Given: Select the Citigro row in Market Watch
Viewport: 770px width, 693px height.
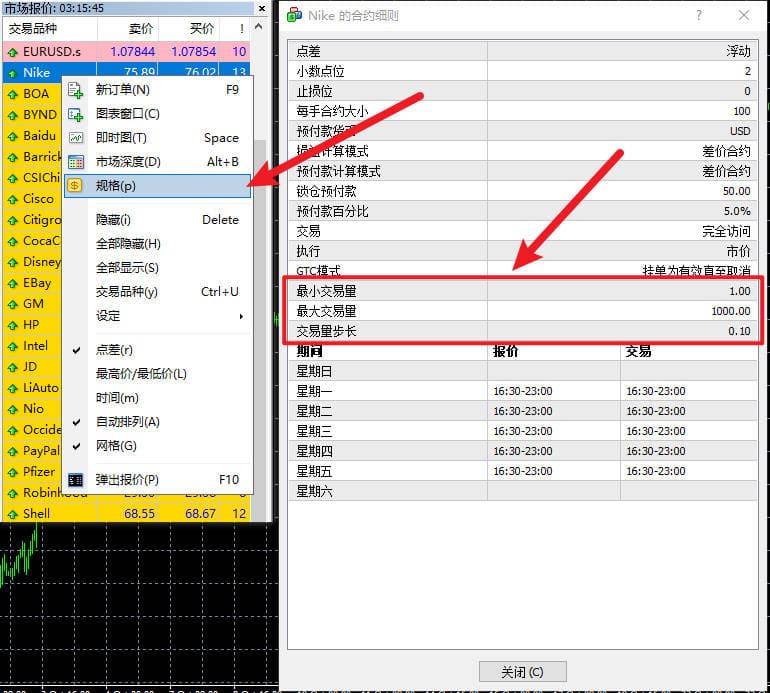Looking at the screenshot, I should point(32,221).
